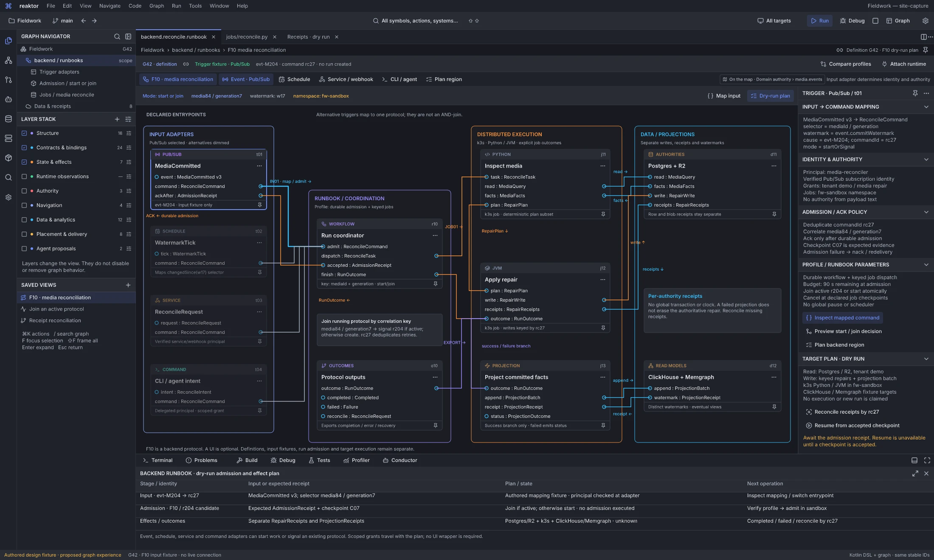
Task: Navigate forward with the right arrow
Action: (x=94, y=21)
